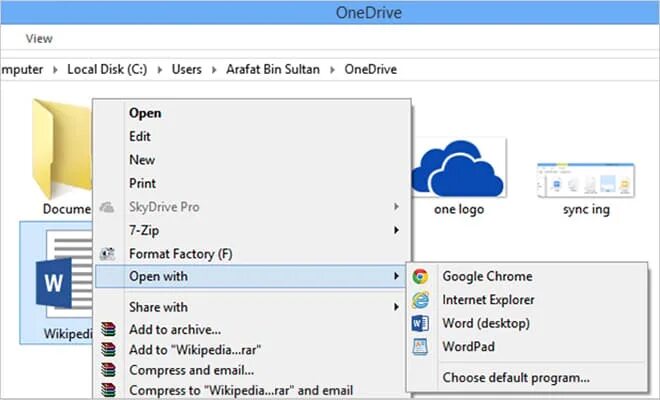Screen dimensions: 660x400
Task: Expand the Share with submenu arrow
Action: (x=396, y=307)
